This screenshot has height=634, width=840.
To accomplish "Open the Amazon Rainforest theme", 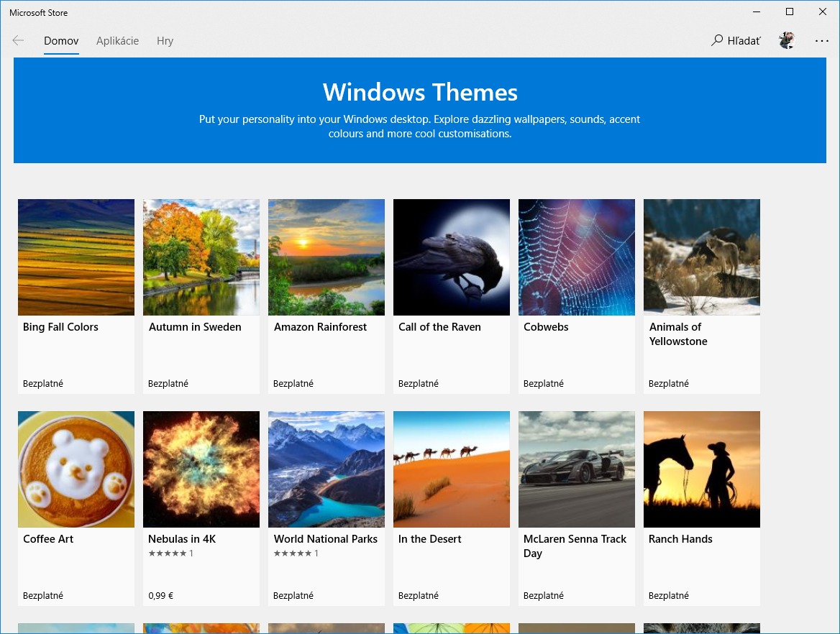I will [327, 257].
